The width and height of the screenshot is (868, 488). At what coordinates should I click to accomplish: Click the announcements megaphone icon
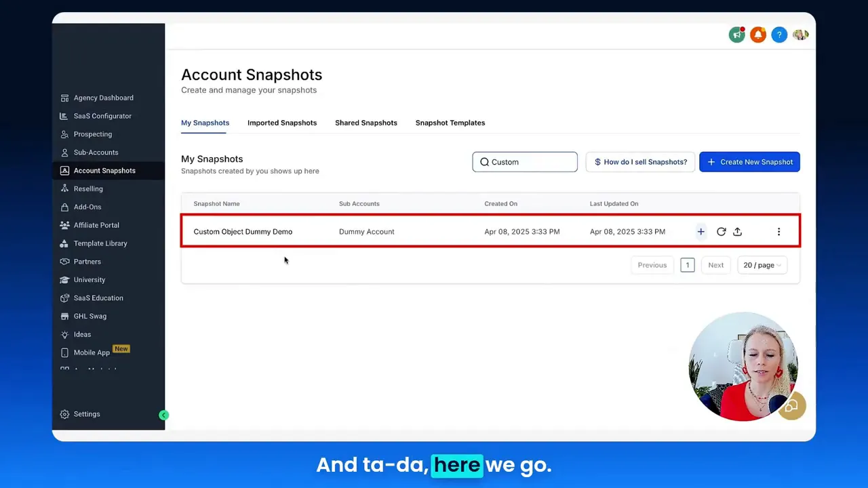point(737,35)
